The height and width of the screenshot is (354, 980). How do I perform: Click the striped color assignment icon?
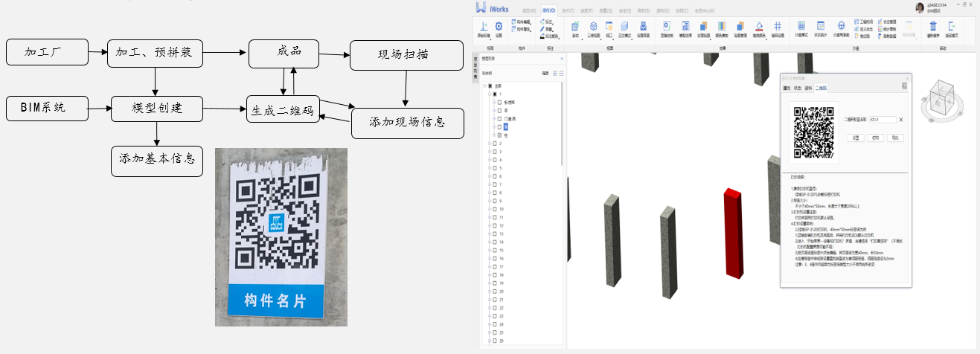(x=721, y=26)
